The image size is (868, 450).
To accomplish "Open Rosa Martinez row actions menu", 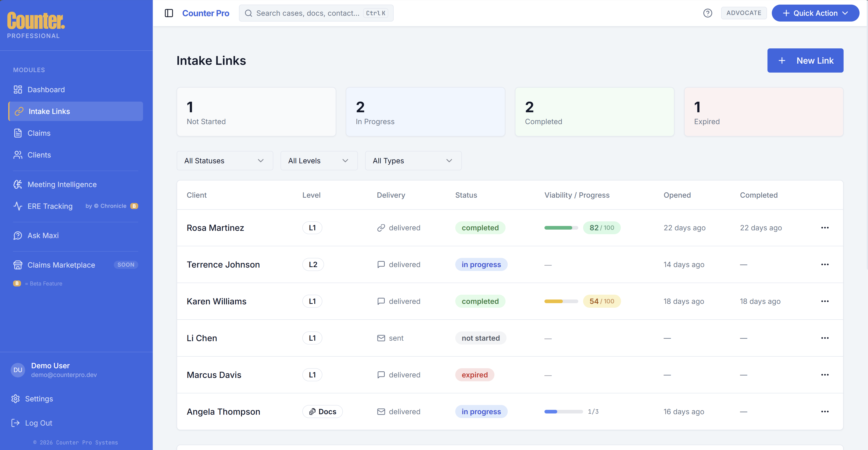I will [825, 228].
